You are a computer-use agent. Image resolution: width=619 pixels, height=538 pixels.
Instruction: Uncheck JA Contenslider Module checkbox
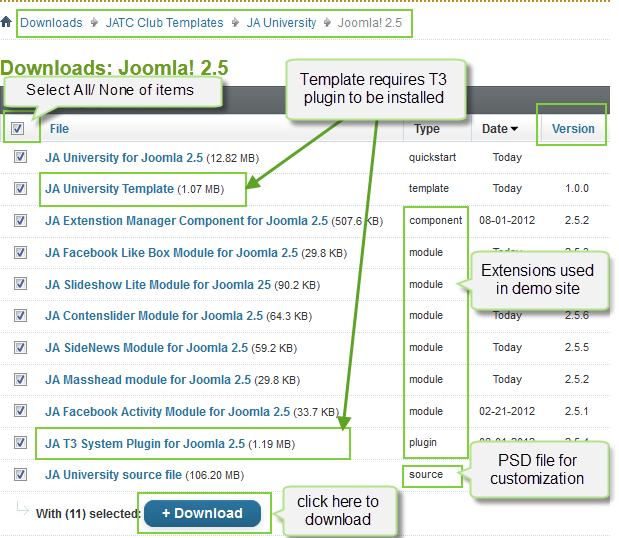[x=21, y=315]
